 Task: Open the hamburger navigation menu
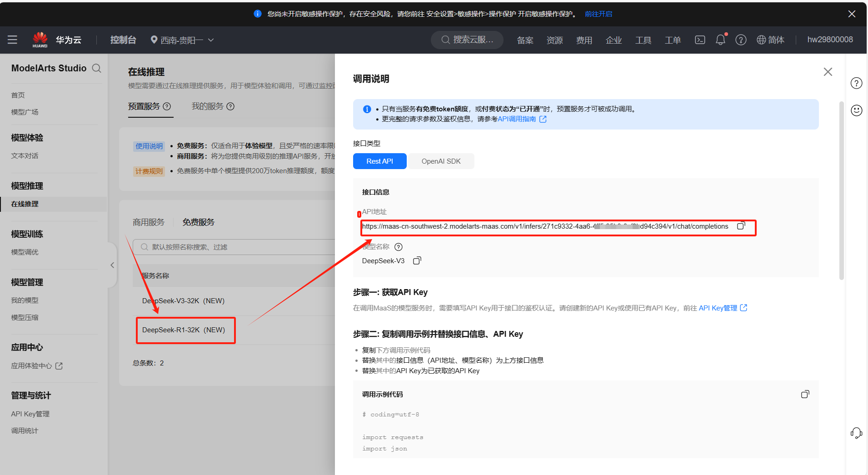[12, 40]
